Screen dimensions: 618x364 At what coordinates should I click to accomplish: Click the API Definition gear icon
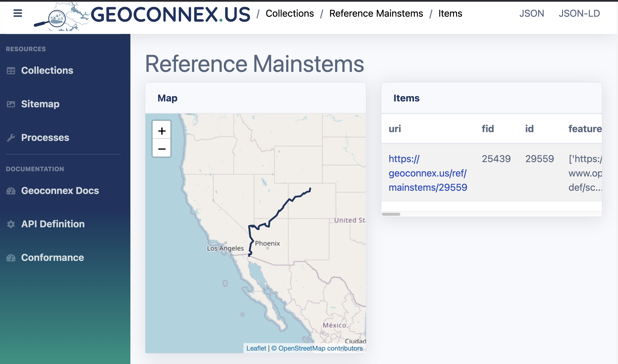[11, 224]
